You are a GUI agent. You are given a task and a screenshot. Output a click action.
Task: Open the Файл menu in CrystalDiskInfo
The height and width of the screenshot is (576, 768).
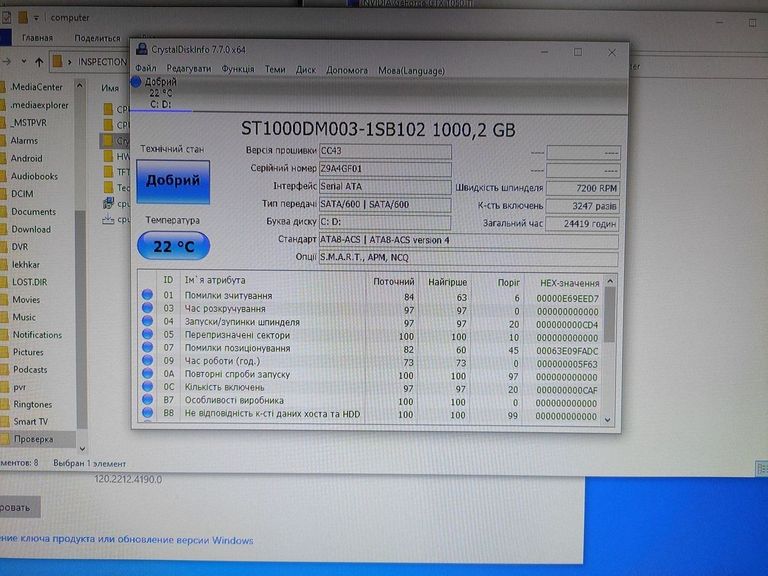point(145,69)
